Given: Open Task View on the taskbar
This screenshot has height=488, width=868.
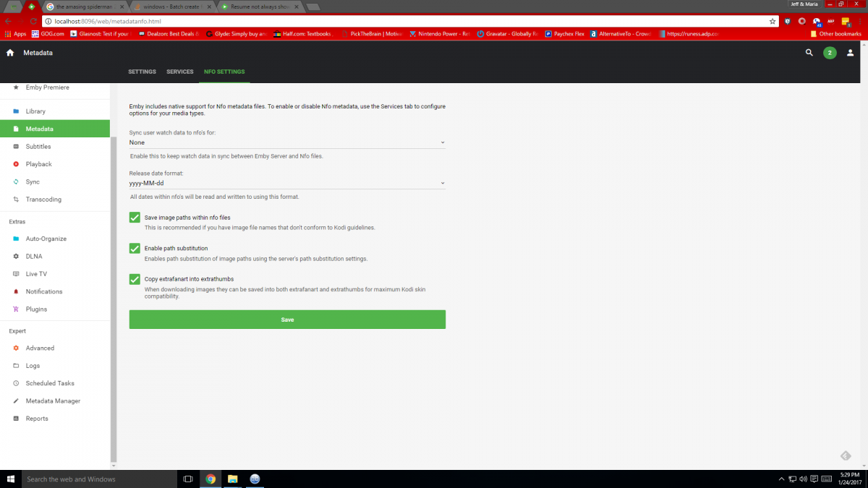Looking at the screenshot, I should (x=188, y=479).
